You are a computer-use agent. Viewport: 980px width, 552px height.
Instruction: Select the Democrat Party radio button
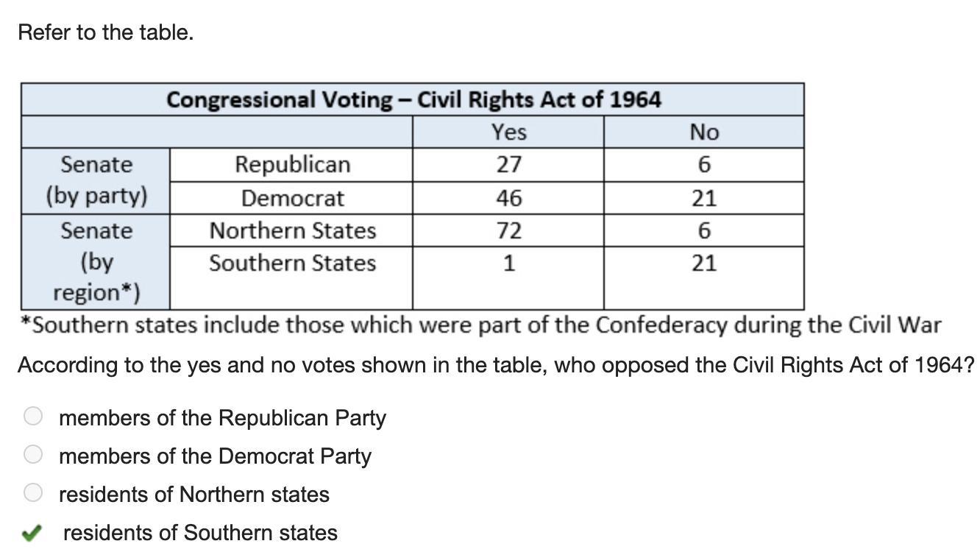tap(33, 455)
